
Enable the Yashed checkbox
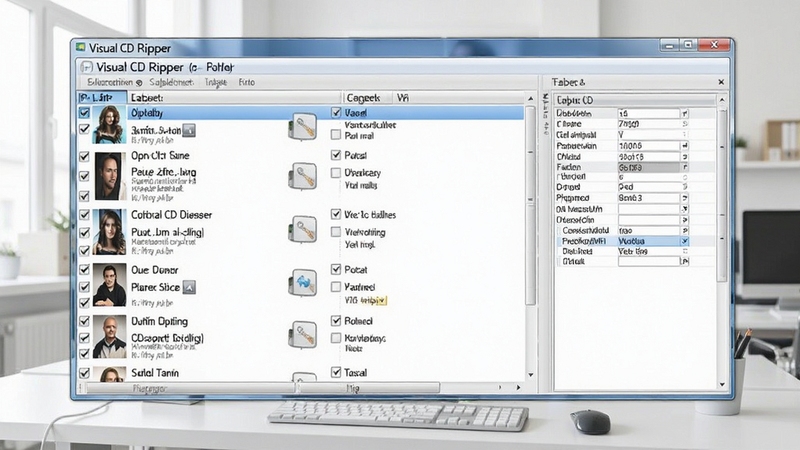[x=336, y=287]
